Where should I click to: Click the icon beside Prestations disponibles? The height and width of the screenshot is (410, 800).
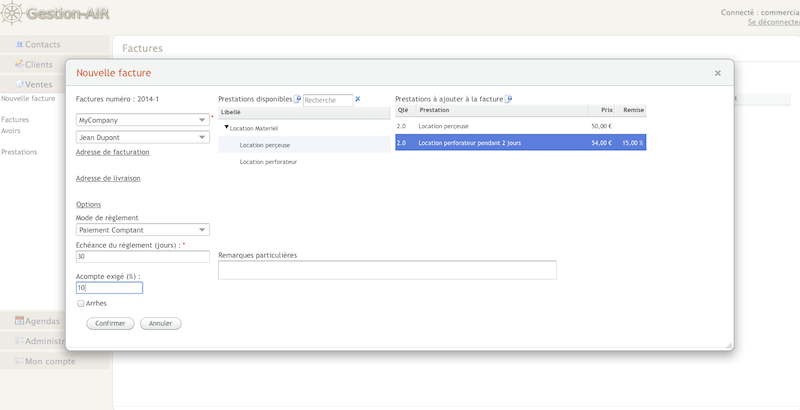click(x=297, y=99)
